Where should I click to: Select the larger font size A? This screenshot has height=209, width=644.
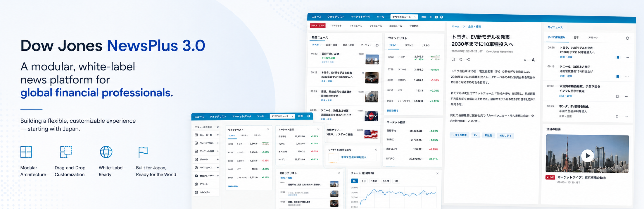point(533,60)
